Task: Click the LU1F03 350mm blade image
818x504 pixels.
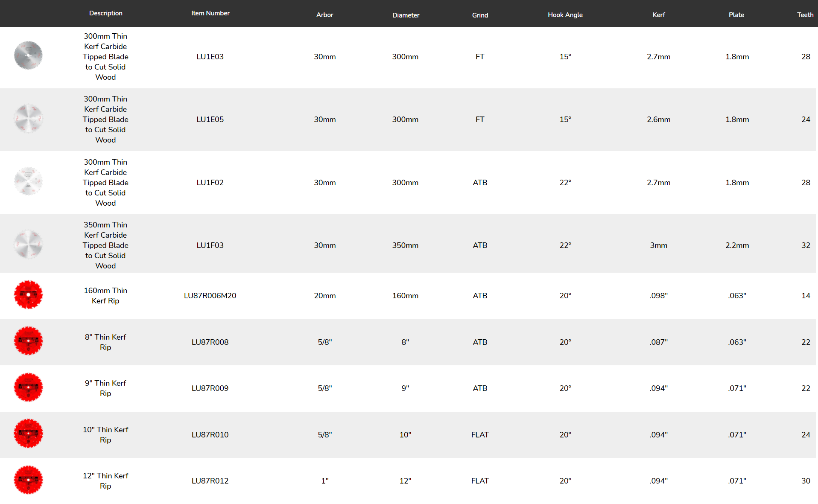Action: [28, 245]
